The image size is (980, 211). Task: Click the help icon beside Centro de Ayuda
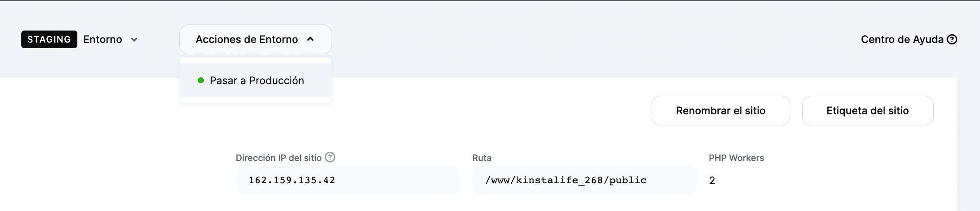(952, 40)
